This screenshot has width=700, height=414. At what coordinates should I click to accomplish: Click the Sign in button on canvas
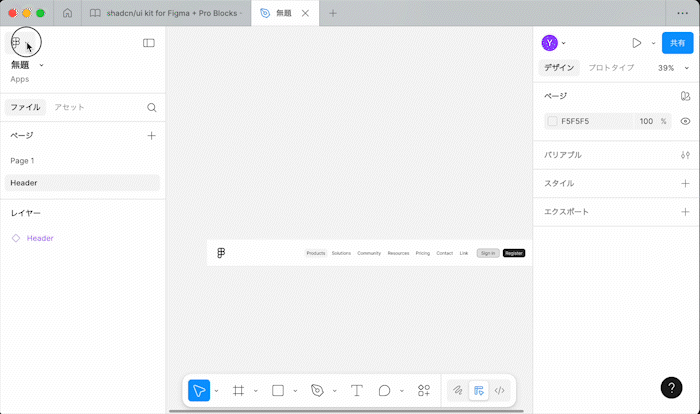(x=488, y=253)
